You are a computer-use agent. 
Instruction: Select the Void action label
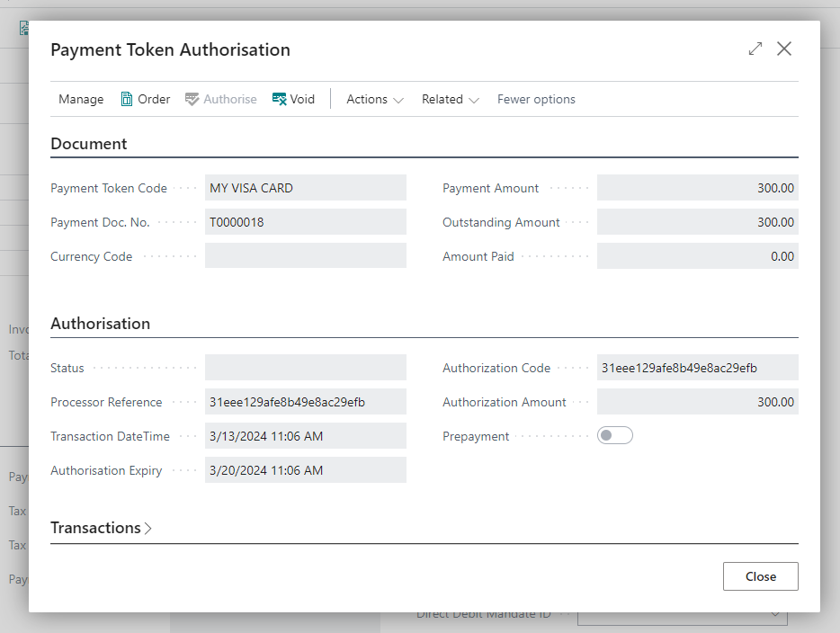click(x=302, y=99)
